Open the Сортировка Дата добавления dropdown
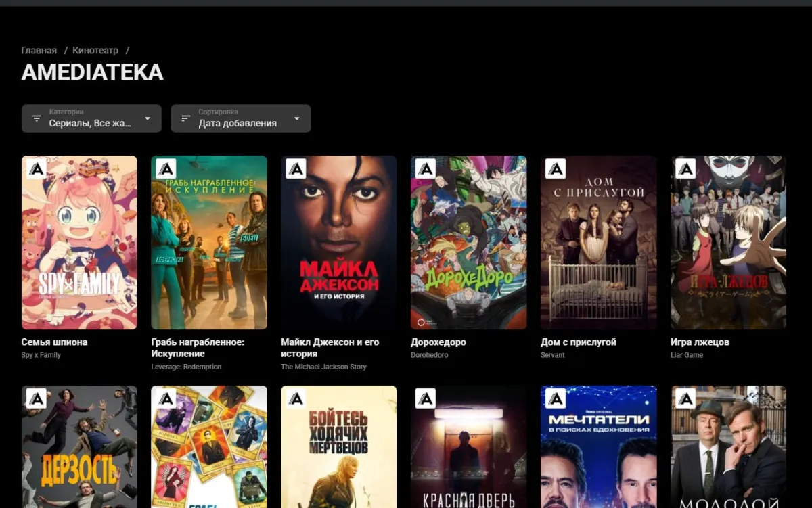 [241, 118]
